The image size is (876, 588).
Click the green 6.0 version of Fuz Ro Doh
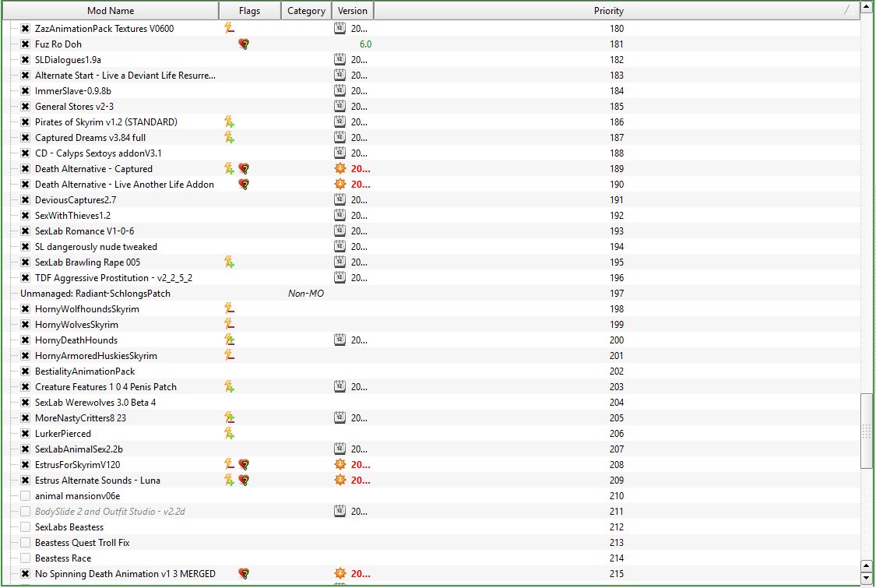point(365,44)
